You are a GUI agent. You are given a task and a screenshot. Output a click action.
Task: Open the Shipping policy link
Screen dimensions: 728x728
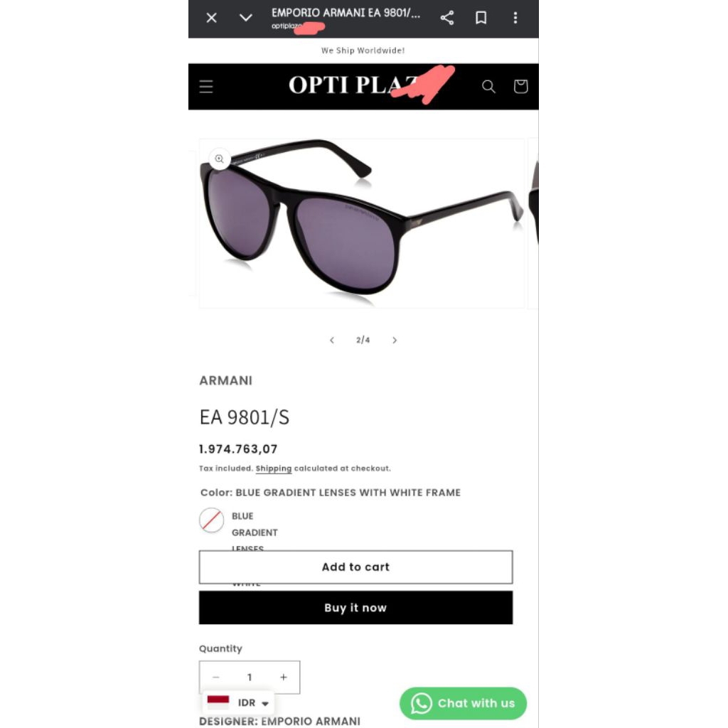[x=274, y=469]
